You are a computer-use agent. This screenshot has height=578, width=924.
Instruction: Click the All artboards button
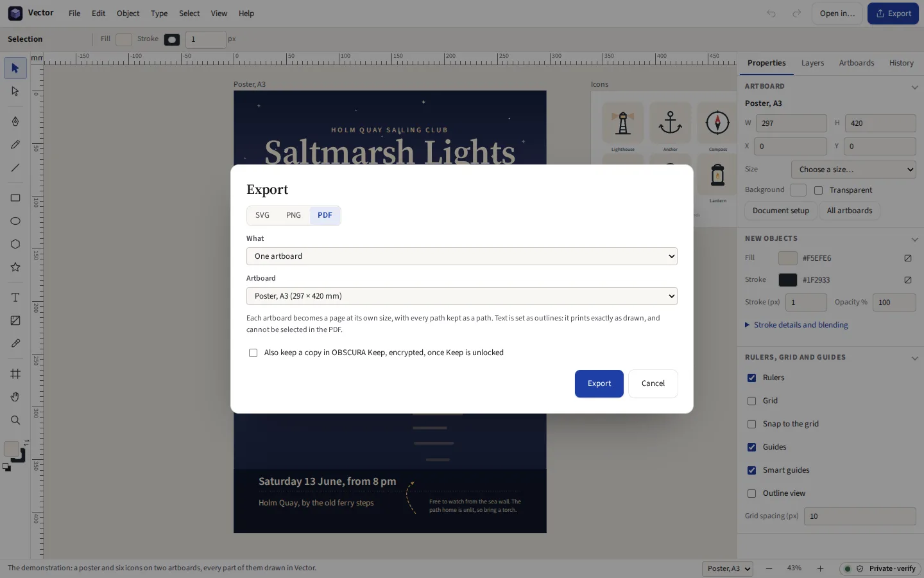(850, 211)
